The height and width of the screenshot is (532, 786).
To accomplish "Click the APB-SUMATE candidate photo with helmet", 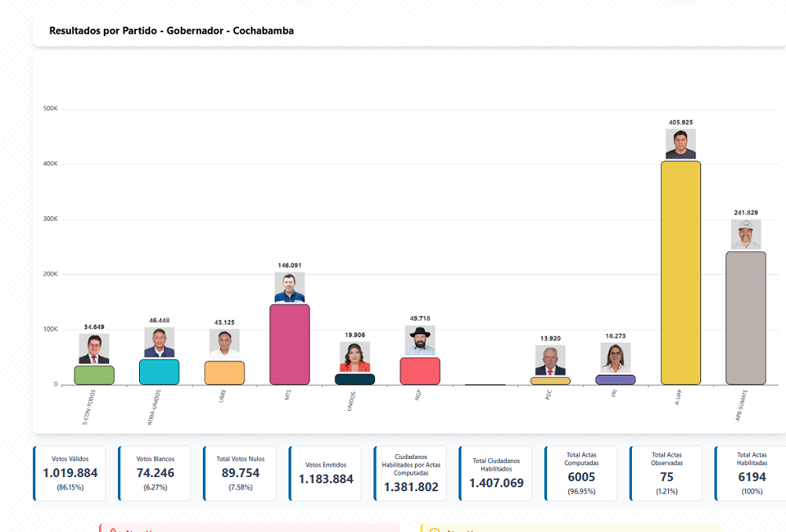I will (x=746, y=235).
